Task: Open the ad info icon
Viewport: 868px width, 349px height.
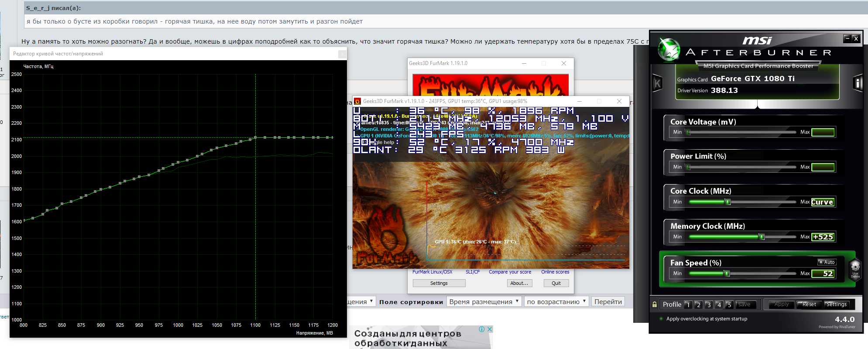Action: click(x=482, y=329)
